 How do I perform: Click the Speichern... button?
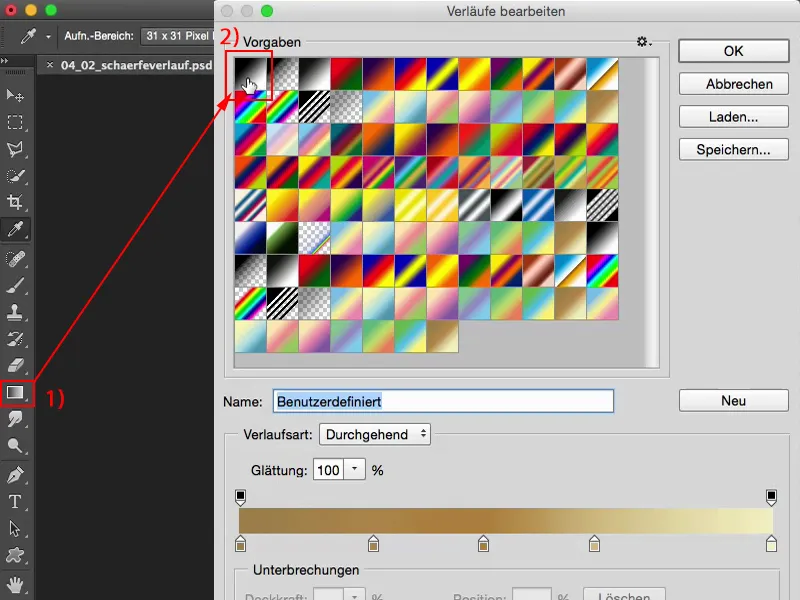tap(734, 149)
